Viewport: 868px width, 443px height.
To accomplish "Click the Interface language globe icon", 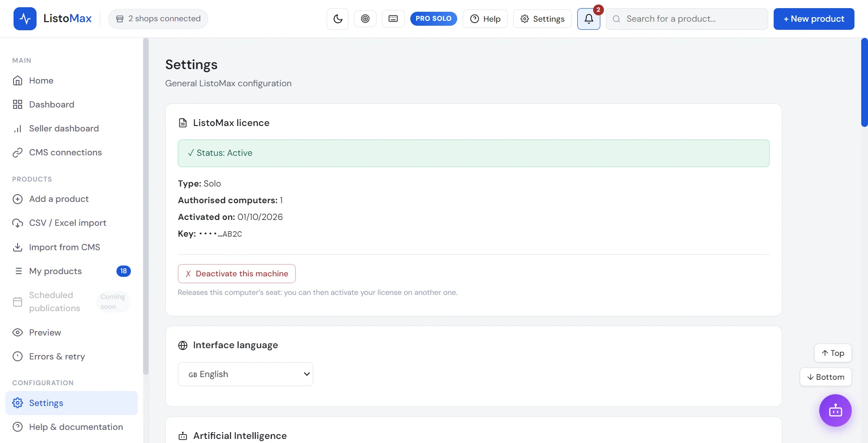I will point(183,345).
